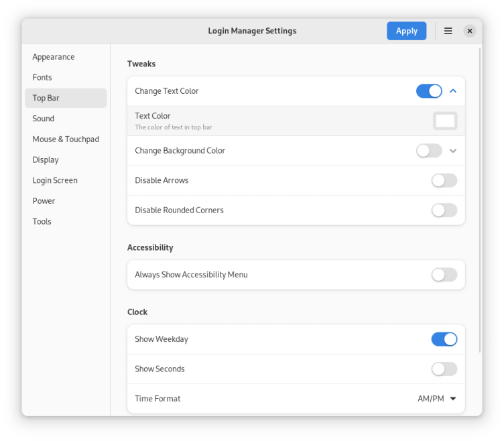The image size is (504, 441).
Task: Open the Text Color swatch picker
Action: coord(445,121)
